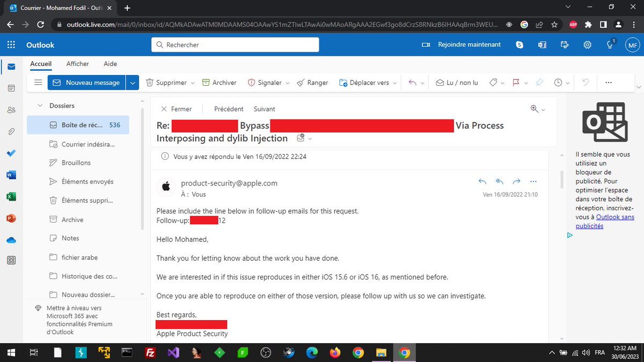This screenshot has width=644, height=362.
Task: Click Ranger in the toolbar
Action: tap(312, 83)
